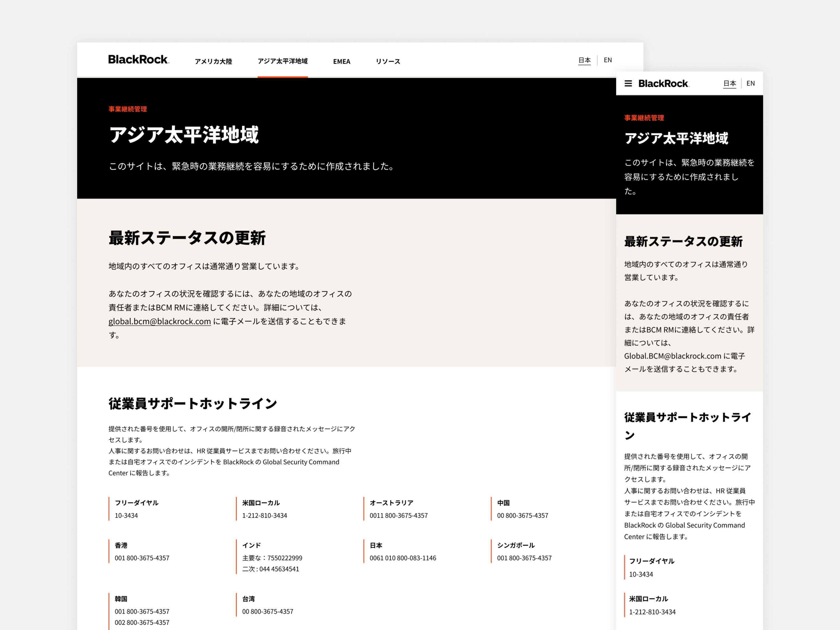
Task: Click the オーストラリア hotline label
Action: coord(391,503)
